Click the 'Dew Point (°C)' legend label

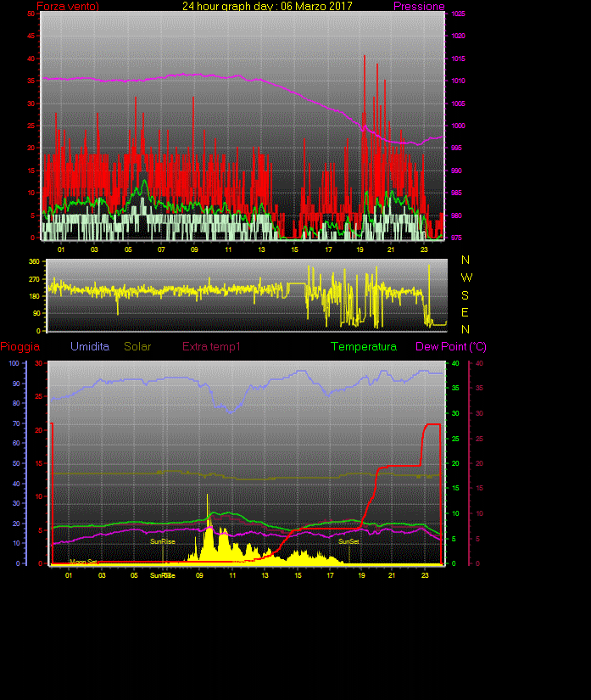tap(450, 347)
